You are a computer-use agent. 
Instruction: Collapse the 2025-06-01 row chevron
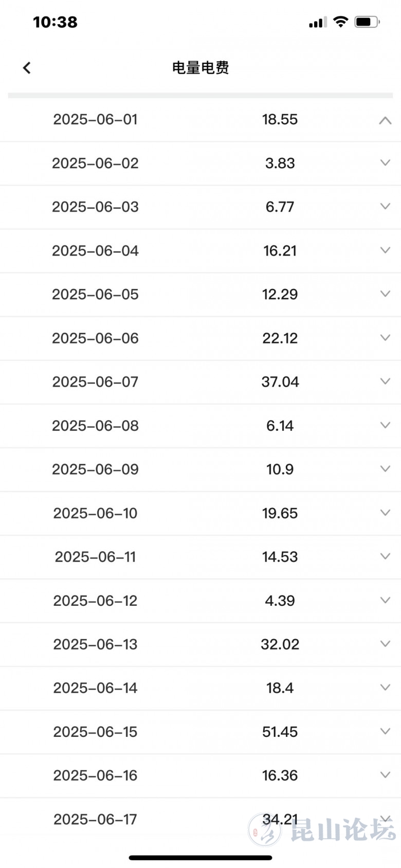(x=385, y=120)
